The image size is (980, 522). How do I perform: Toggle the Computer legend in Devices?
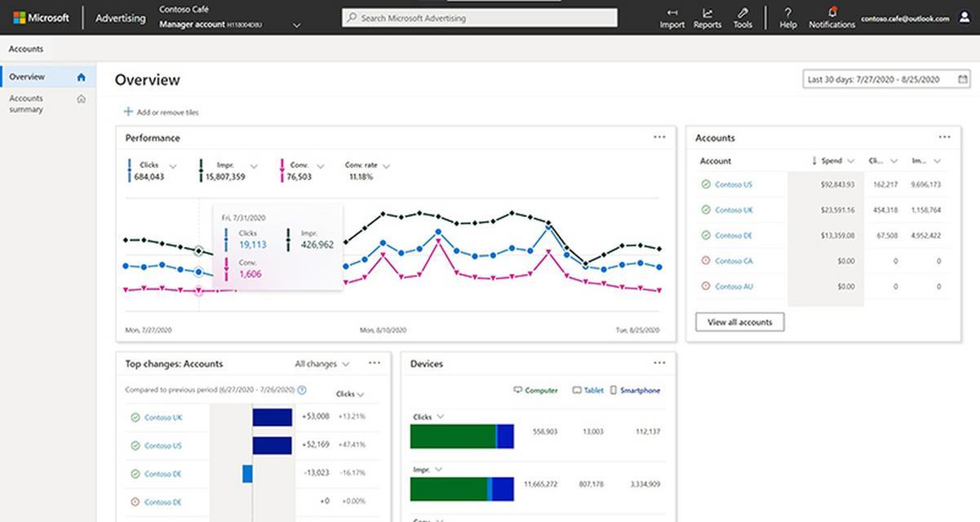point(535,391)
